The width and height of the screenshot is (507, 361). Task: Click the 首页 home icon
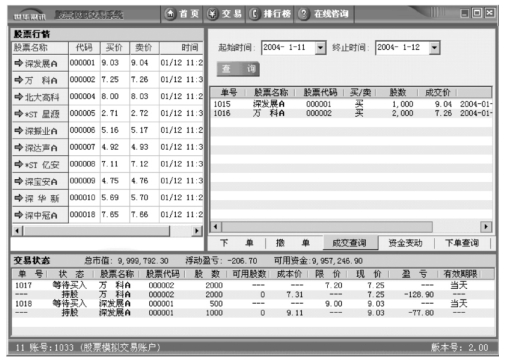170,14
